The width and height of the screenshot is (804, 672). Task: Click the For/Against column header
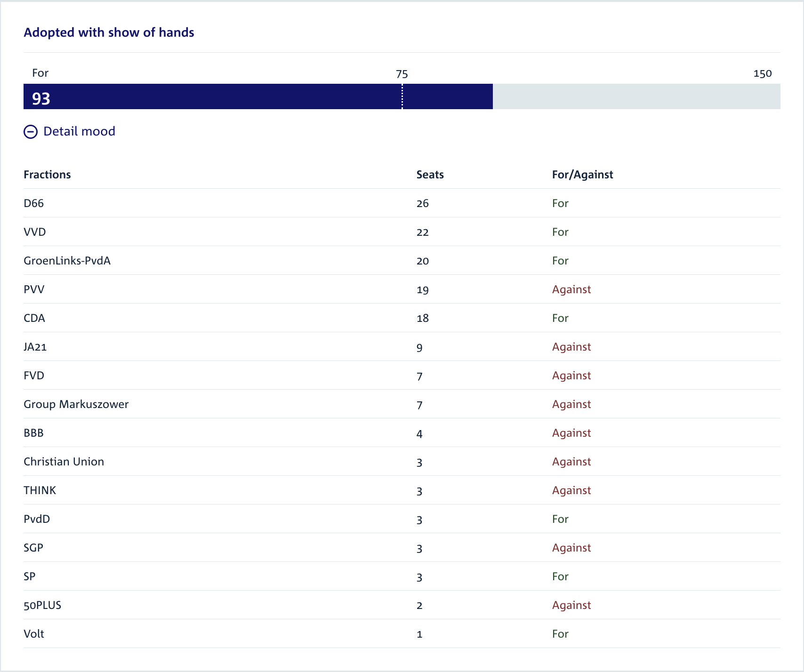(582, 174)
